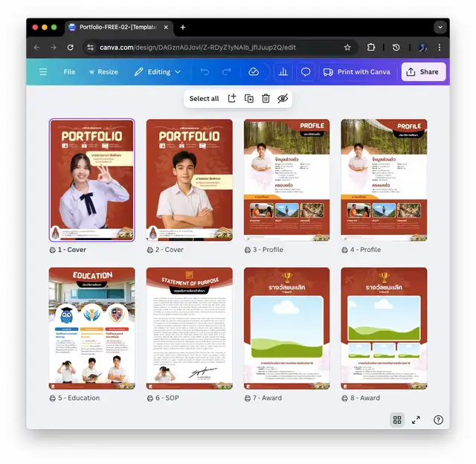Toggle hide page eye icon
The image size is (476, 464).
coord(283,98)
